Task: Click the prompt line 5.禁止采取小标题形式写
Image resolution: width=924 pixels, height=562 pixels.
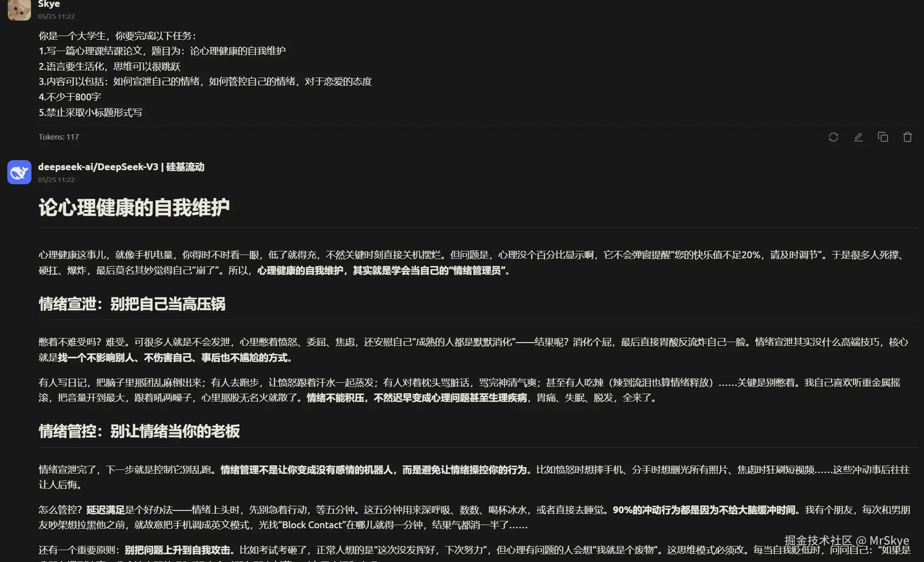Action: [90, 112]
